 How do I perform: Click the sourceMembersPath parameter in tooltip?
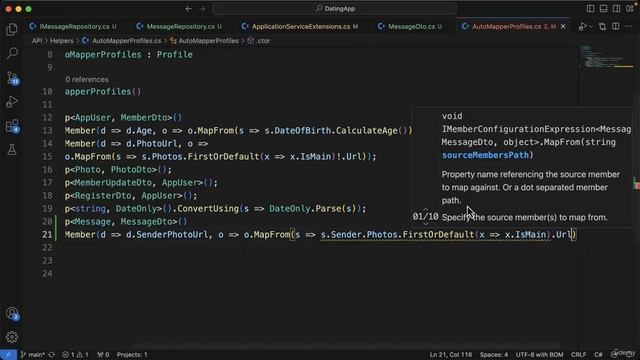pos(485,155)
